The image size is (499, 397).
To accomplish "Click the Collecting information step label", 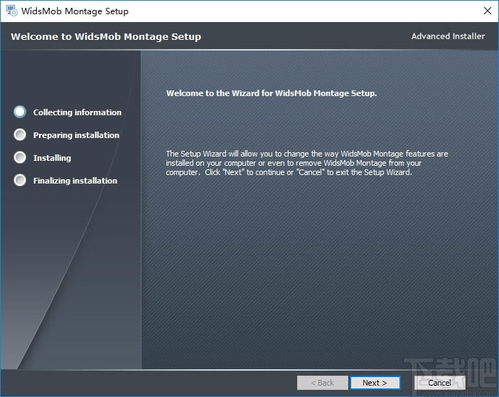I will [77, 112].
